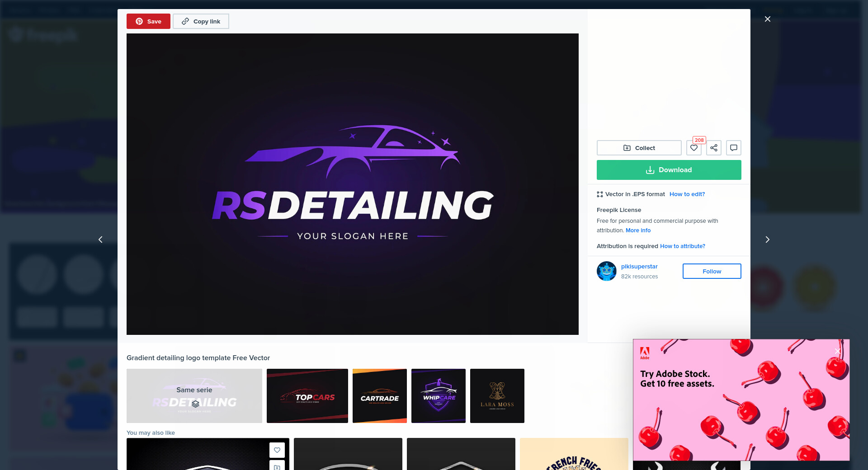The image size is (868, 470).
Task: Open the comments speech bubble icon
Action: point(734,148)
